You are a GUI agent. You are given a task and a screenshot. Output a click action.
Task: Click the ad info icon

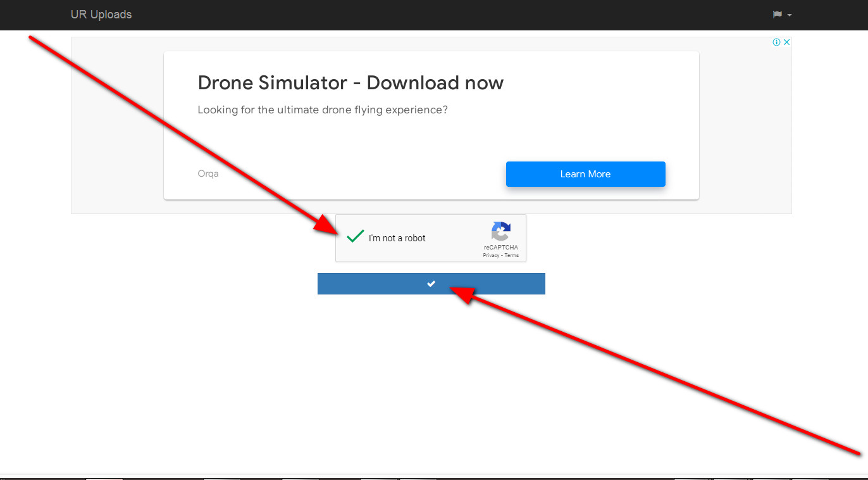[776, 42]
